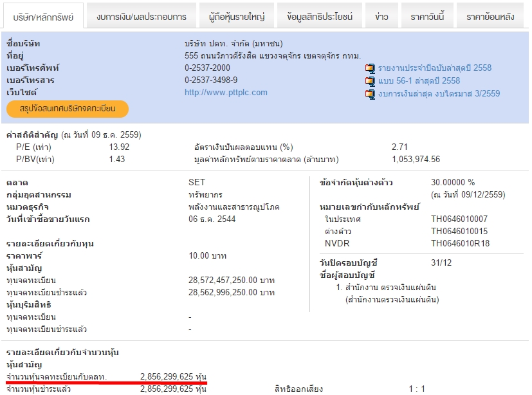Select the date text (ณ วันที่ 09/12/2559)
The height and width of the screenshot is (395, 532).
pos(468,194)
